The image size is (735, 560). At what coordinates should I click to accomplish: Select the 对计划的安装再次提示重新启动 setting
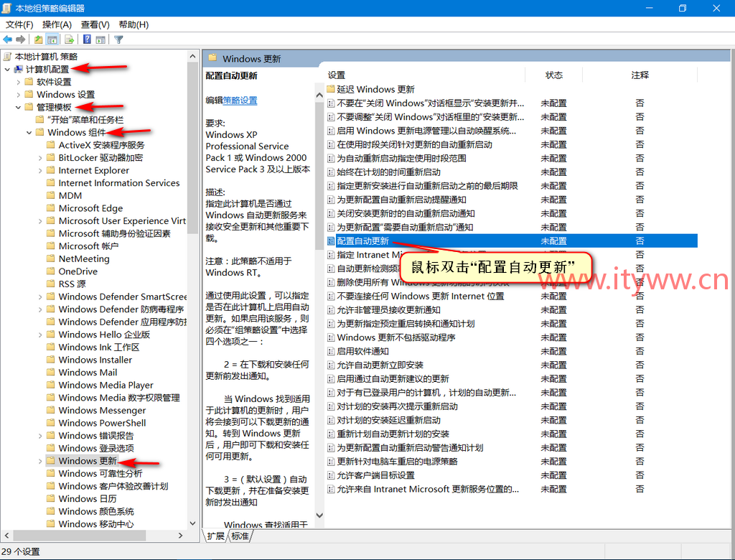click(x=397, y=406)
